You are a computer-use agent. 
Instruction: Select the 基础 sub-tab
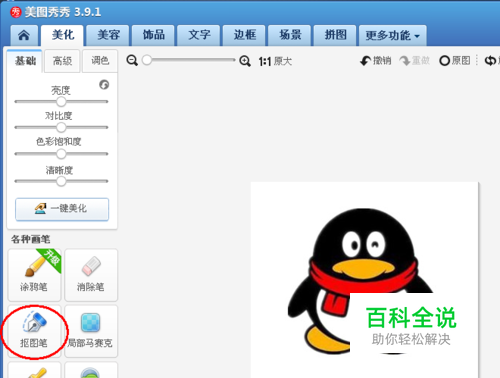[25, 61]
